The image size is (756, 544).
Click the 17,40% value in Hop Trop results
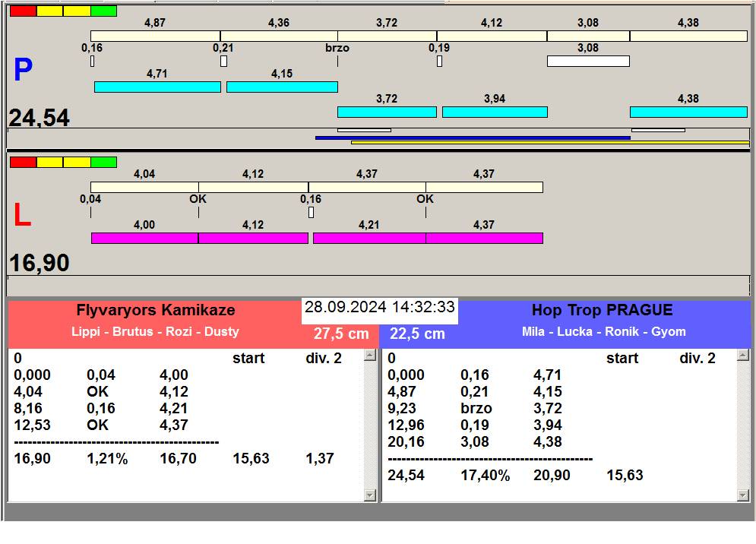tap(485, 475)
